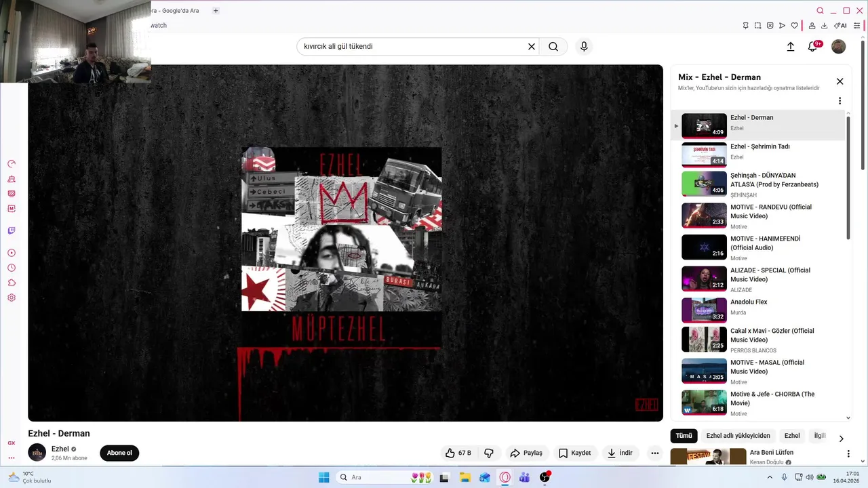Image resolution: width=868 pixels, height=488 pixels.
Task: Open YouTube account avatar menu
Action: pos(839,47)
